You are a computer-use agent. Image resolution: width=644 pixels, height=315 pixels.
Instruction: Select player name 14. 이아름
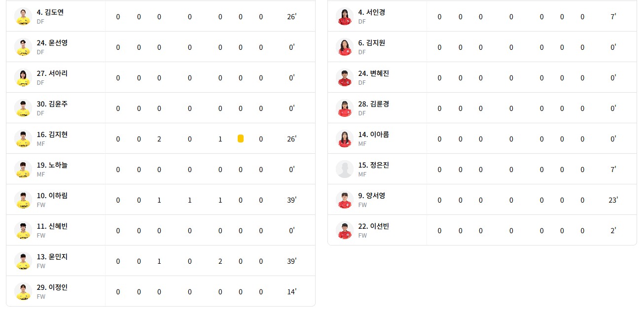pos(373,135)
